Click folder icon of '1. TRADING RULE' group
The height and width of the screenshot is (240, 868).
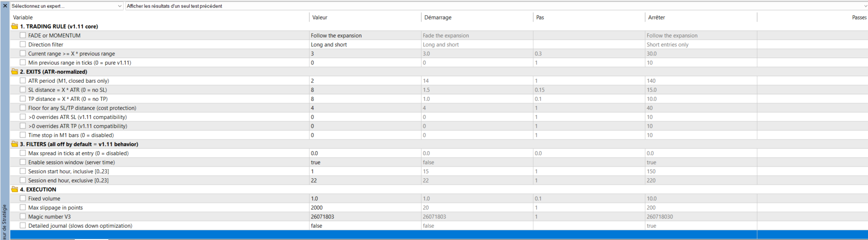click(14, 26)
